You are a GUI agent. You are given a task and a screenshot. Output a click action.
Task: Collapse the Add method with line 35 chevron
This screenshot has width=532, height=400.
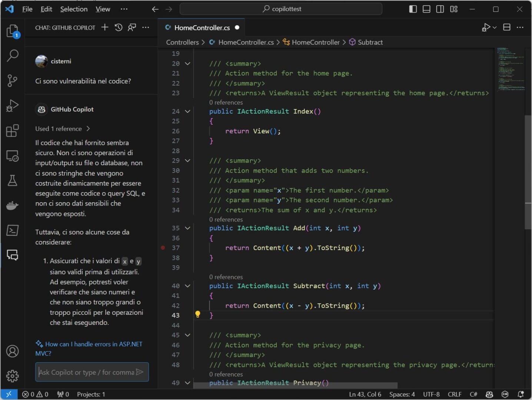click(187, 228)
